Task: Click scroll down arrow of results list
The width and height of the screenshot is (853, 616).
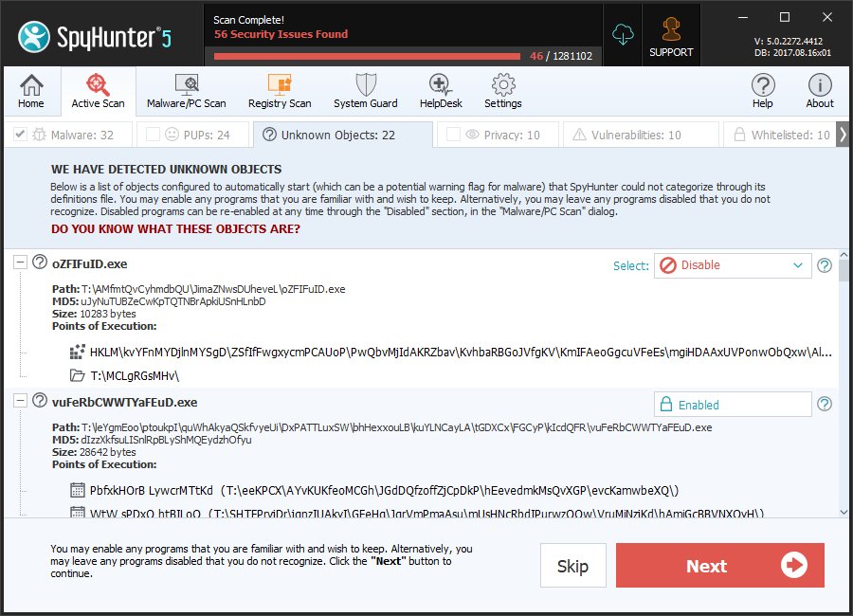Action: (x=844, y=512)
